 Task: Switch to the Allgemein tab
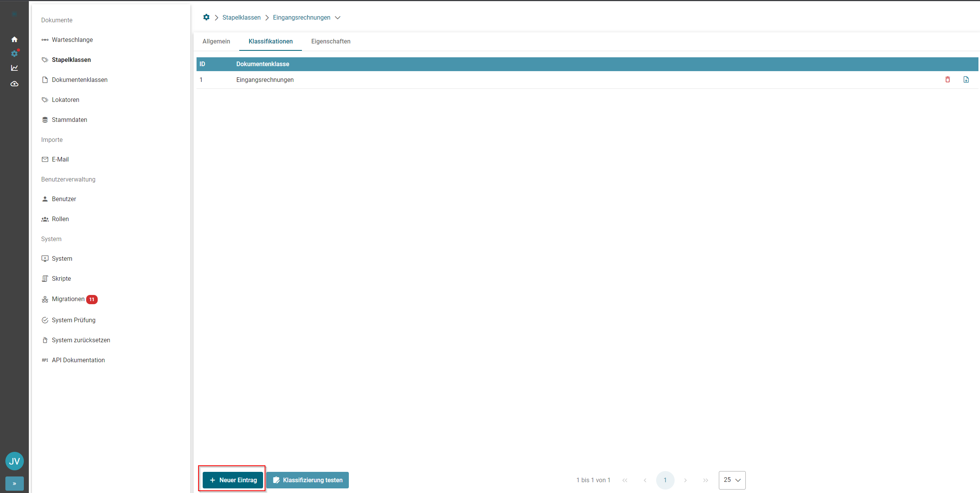(216, 41)
